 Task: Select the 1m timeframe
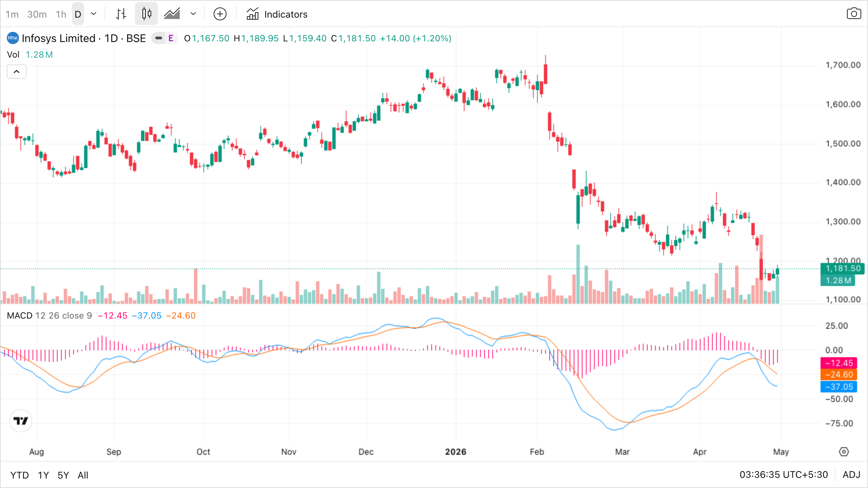[12, 14]
